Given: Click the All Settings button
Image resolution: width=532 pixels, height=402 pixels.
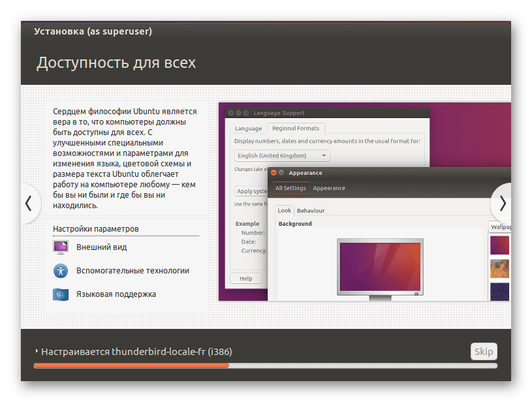Looking at the screenshot, I should pyautogui.click(x=290, y=188).
